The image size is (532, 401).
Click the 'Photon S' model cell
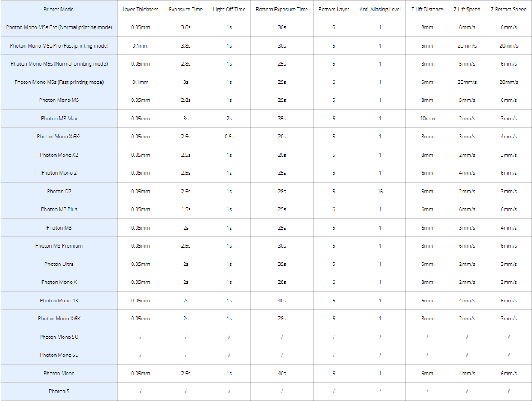pos(59,391)
